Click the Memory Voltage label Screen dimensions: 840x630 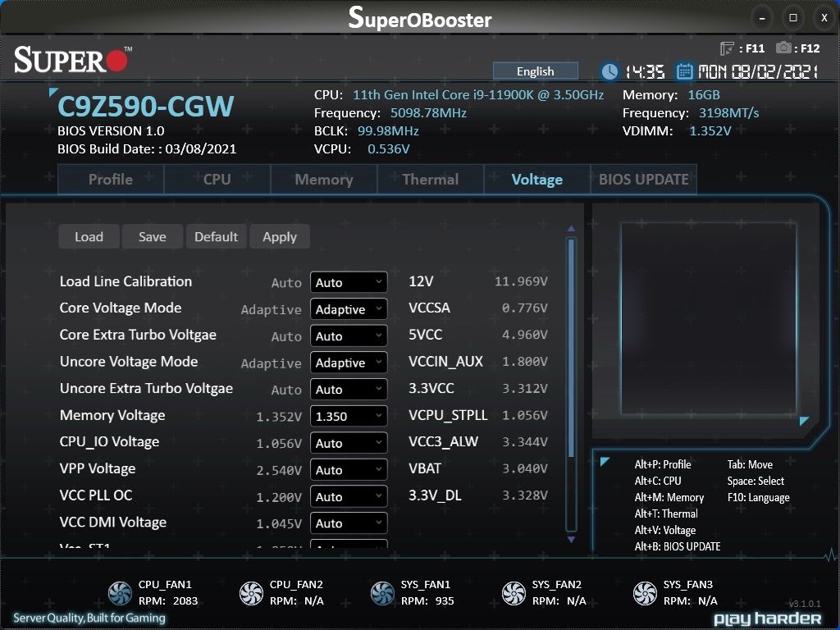112,416
